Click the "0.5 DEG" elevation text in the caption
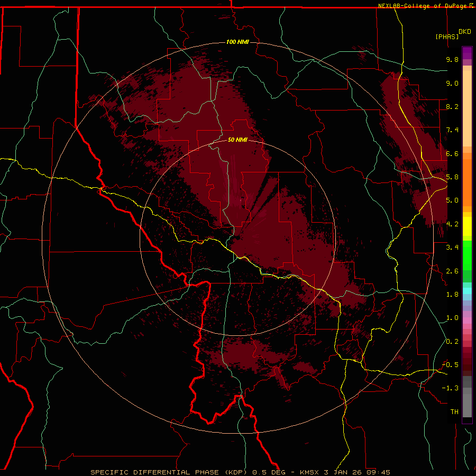This screenshot has width=476, height=476. point(269,472)
